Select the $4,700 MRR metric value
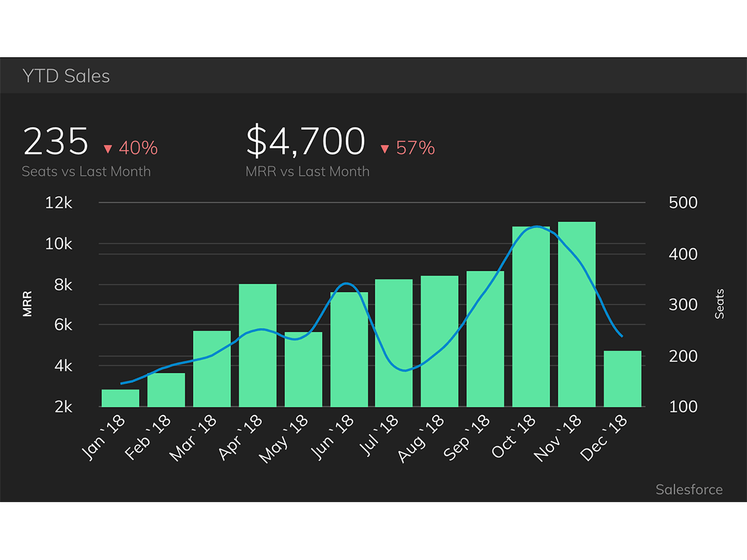747x560 pixels. click(305, 141)
